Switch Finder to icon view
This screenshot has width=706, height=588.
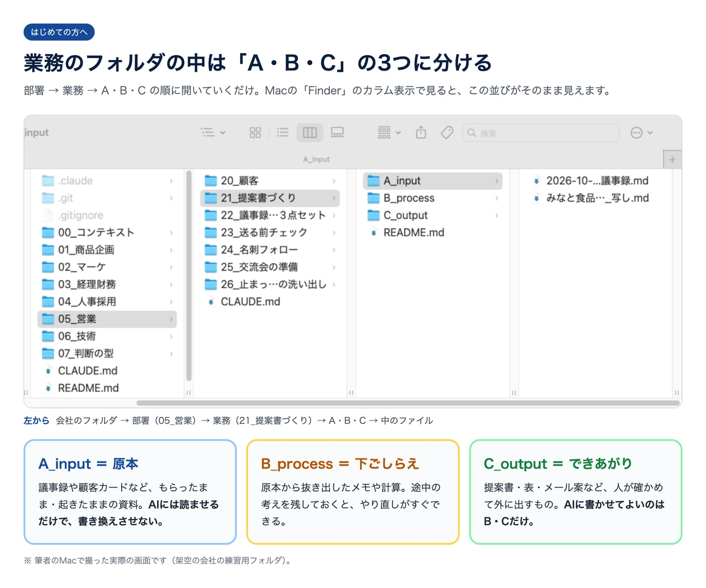click(255, 133)
